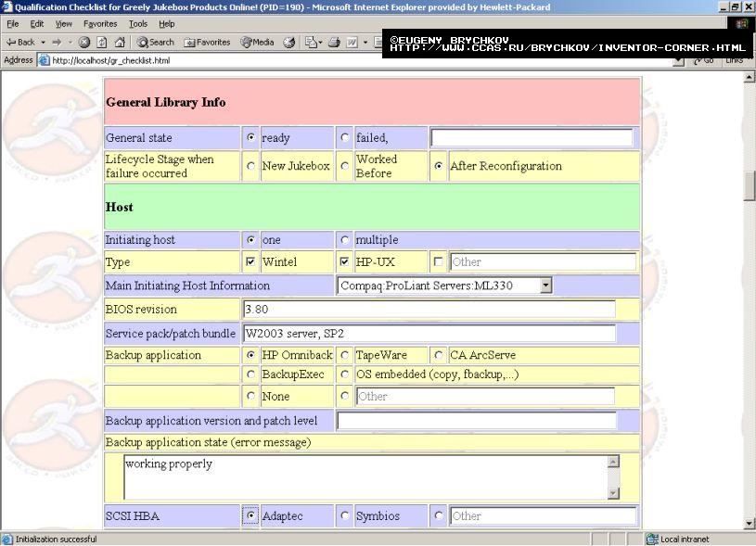Open the Favorites menu
The width and height of the screenshot is (756, 546).
pos(100,23)
